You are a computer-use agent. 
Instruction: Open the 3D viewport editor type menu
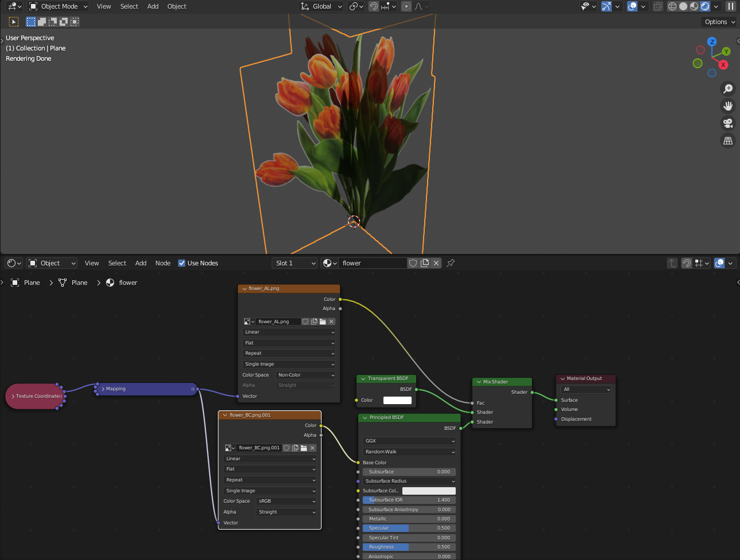coord(14,6)
